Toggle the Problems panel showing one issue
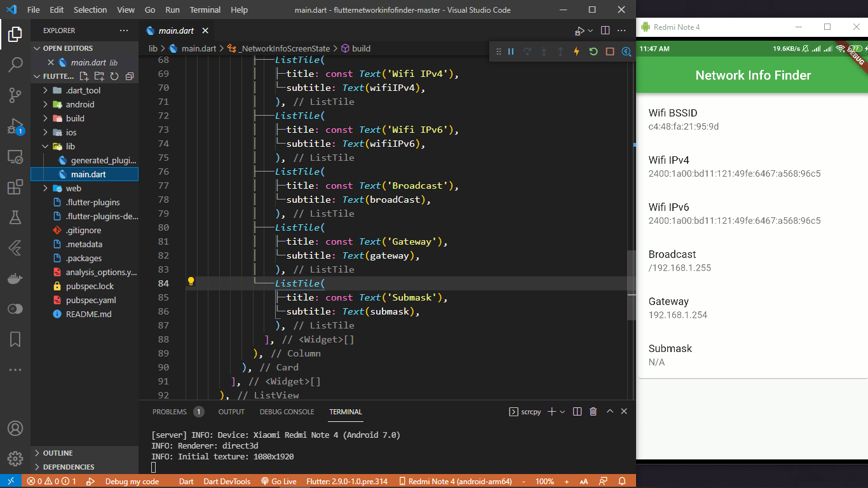The image size is (868, 488). 170,412
